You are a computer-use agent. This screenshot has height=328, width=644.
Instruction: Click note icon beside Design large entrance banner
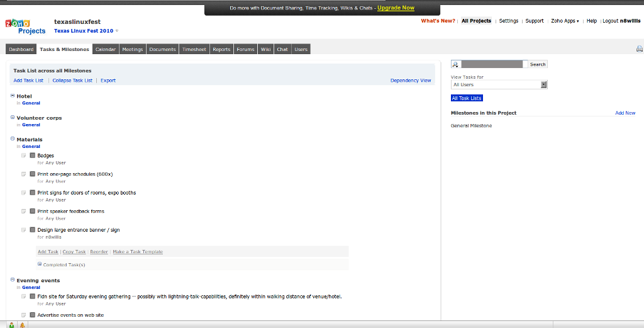(24, 230)
